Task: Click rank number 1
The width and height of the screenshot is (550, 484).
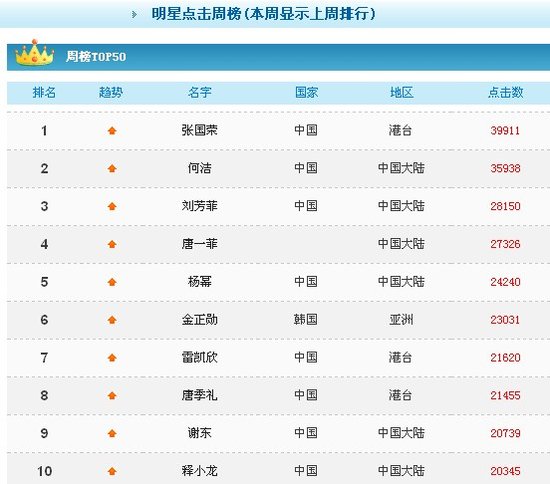Action: 44,131
